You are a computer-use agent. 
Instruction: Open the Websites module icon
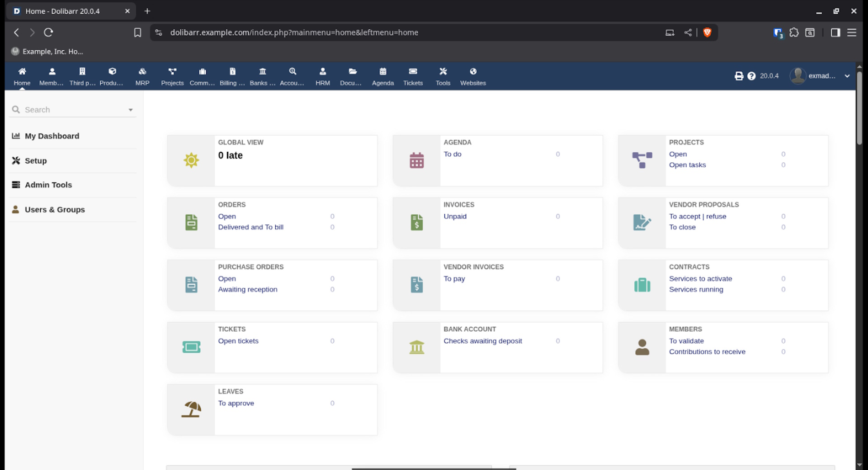473,72
